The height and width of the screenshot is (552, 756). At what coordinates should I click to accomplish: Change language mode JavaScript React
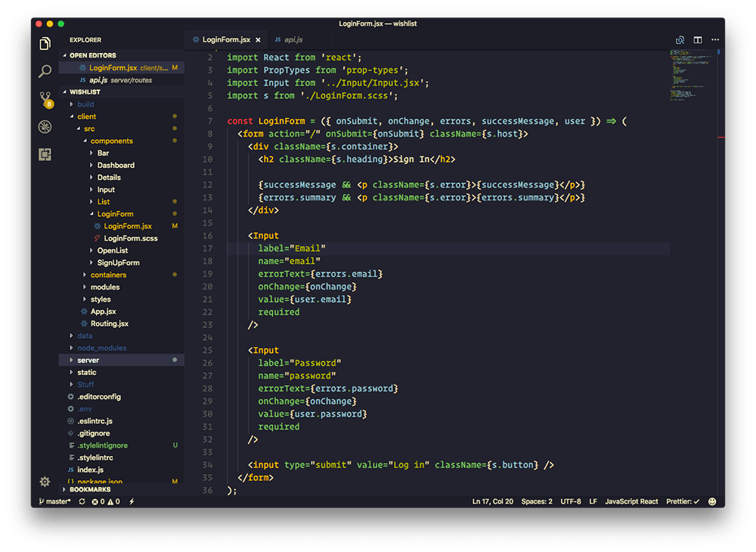click(x=631, y=501)
